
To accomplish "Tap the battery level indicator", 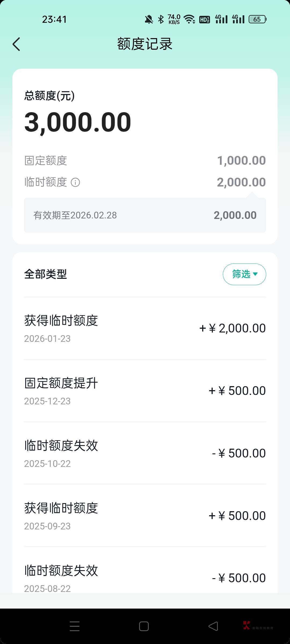I will [x=258, y=19].
